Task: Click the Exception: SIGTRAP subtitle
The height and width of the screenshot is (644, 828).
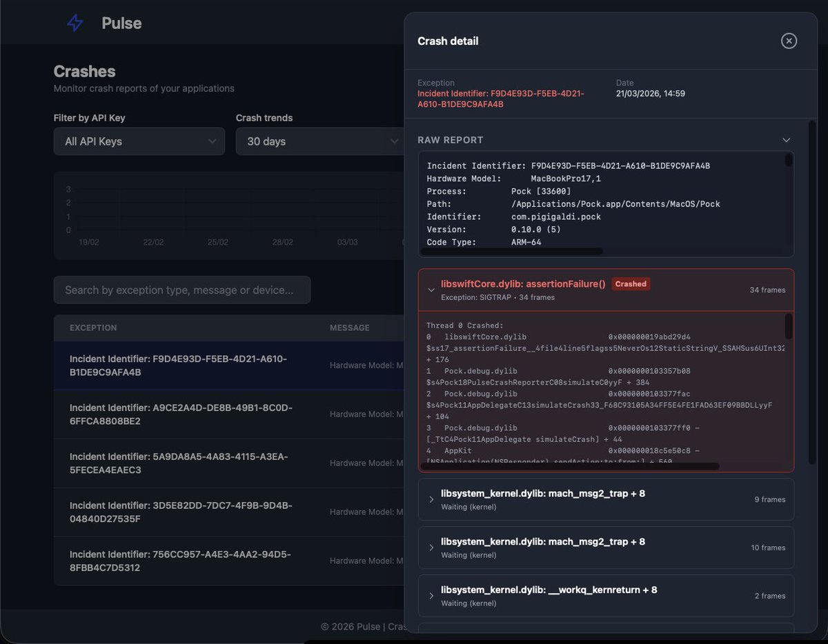Action: [497, 297]
